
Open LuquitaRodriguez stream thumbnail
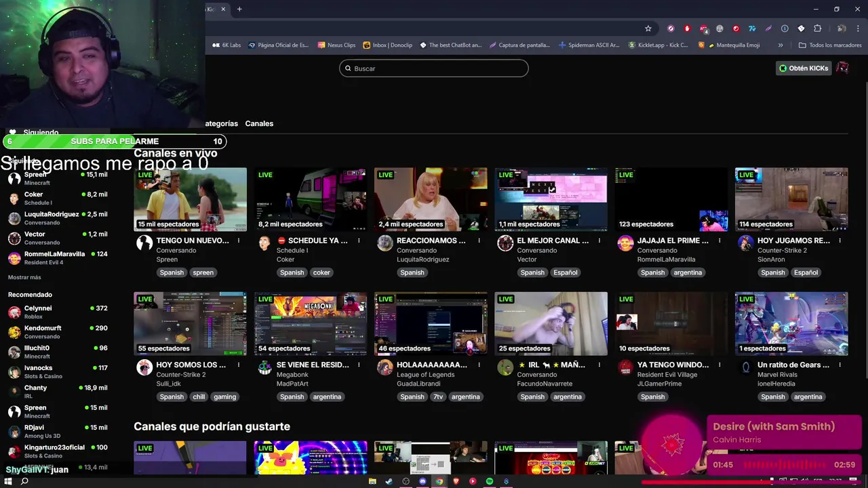(431, 199)
